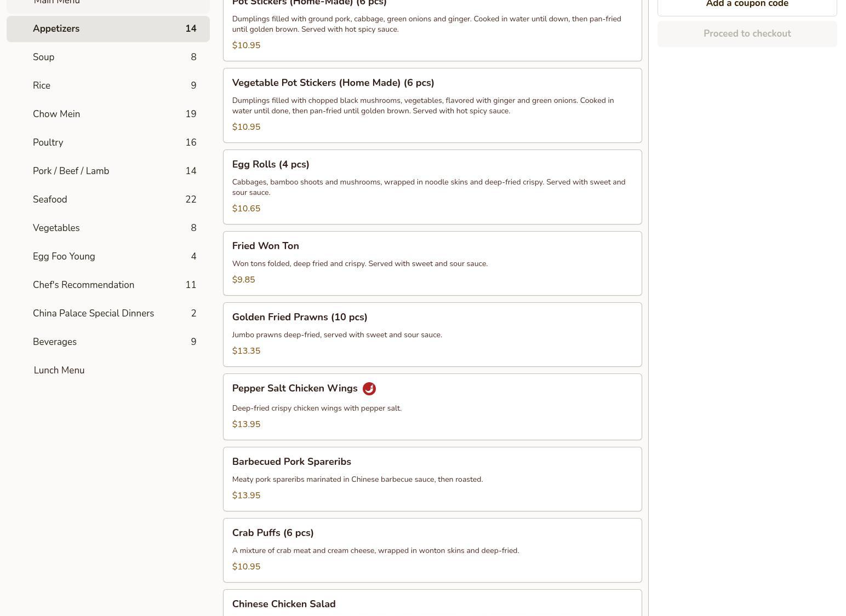Click Add a coupon code

pyautogui.click(x=747, y=4)
